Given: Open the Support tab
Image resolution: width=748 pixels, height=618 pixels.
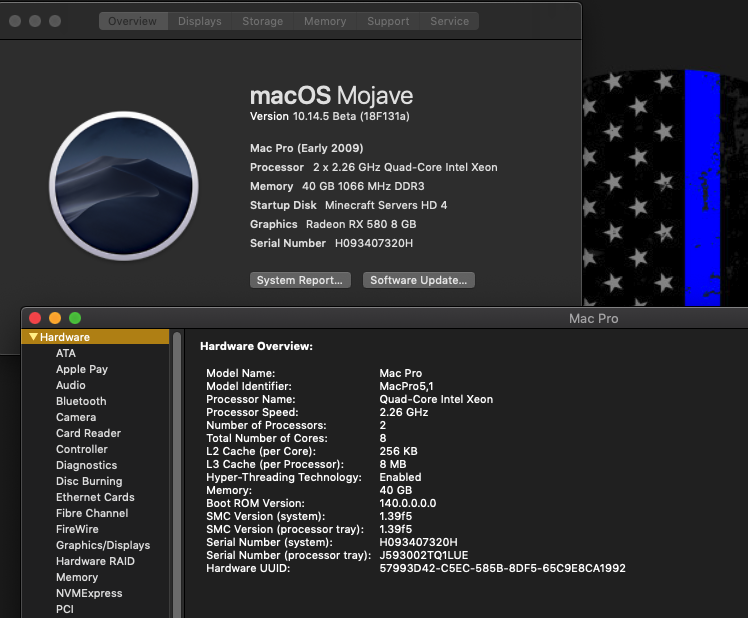Looking at the screenshot, I should [388, 21].
